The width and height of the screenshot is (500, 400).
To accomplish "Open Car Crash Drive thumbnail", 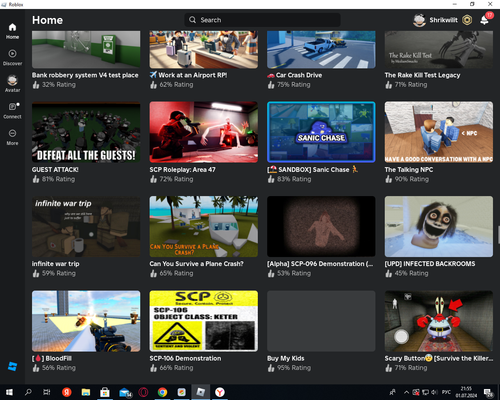I will click(x=321, y=49).
